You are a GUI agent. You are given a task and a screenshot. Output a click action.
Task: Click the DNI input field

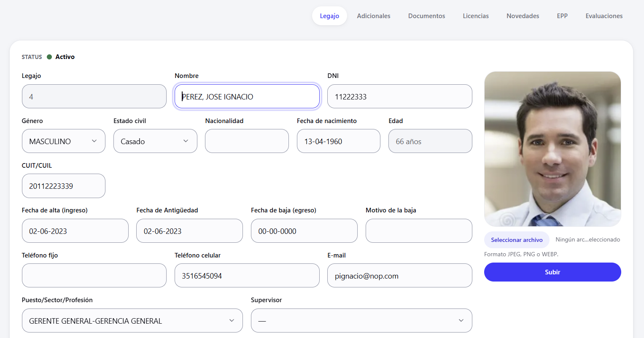click(400, 97)
